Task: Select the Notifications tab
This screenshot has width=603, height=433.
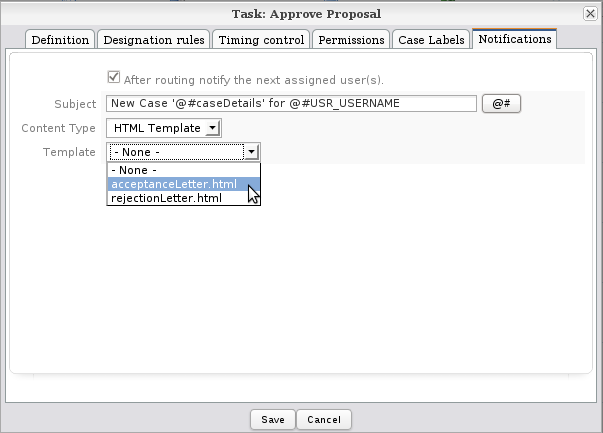Action: click(514, 40)
